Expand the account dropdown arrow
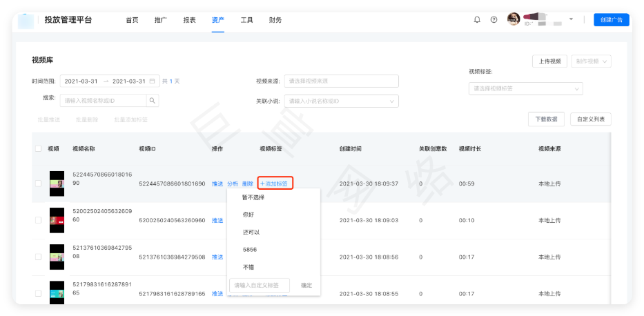Screen dimensions: 644x316 [571, 19]
